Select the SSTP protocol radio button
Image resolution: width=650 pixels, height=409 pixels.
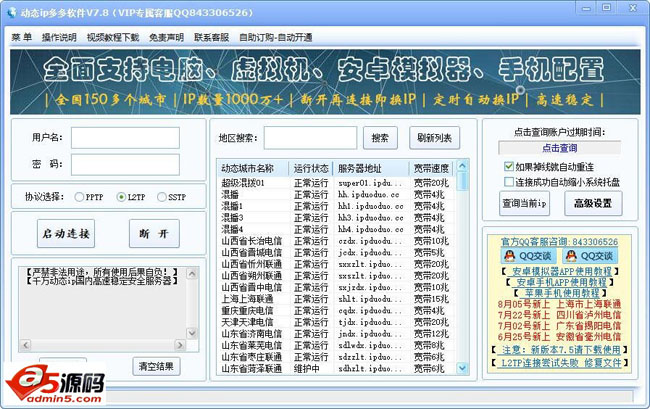(x=162, y=197)
